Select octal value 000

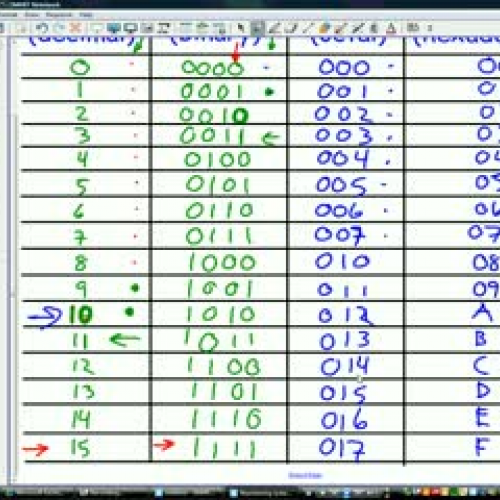tap(344, 67)
